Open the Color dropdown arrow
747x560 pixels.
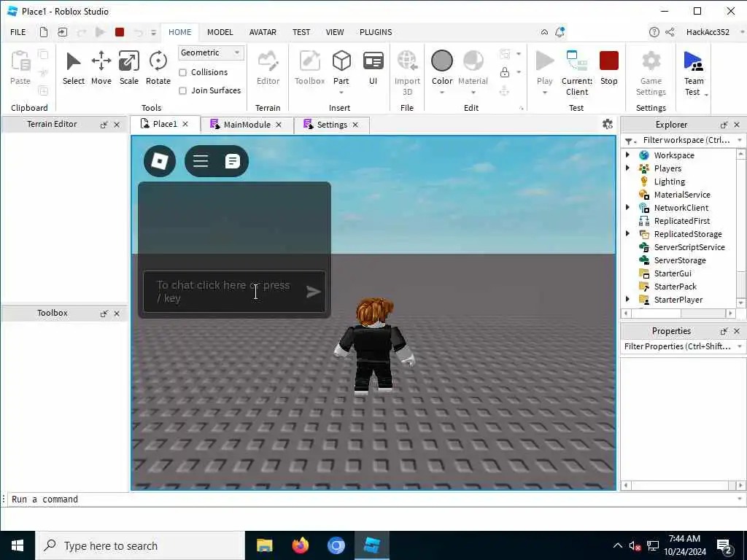point(441,93)
